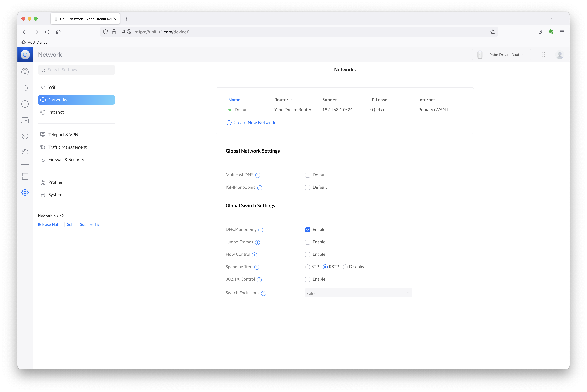Viewport: 587px width, 392px height.
Task: Open WiFi settings section
Action: point(76,87)
